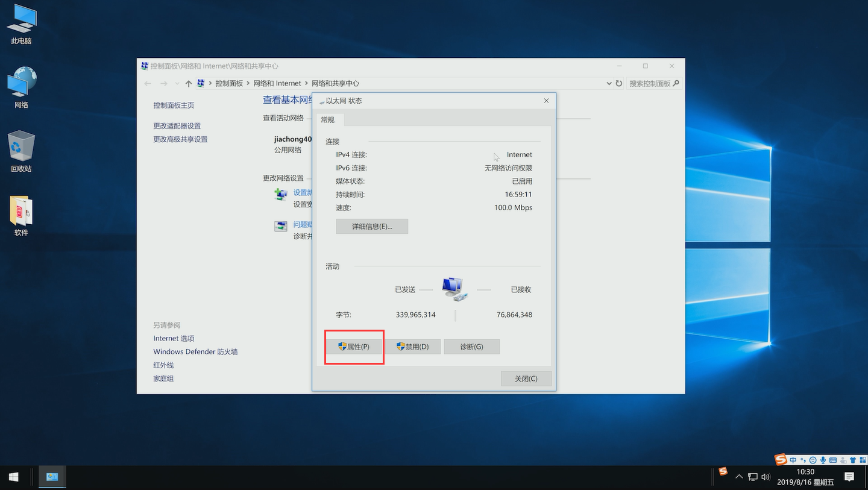This screenshot has width=868, height=490.
Task: Click the Refresh icon beside the address bar
Action: point(618,83)
